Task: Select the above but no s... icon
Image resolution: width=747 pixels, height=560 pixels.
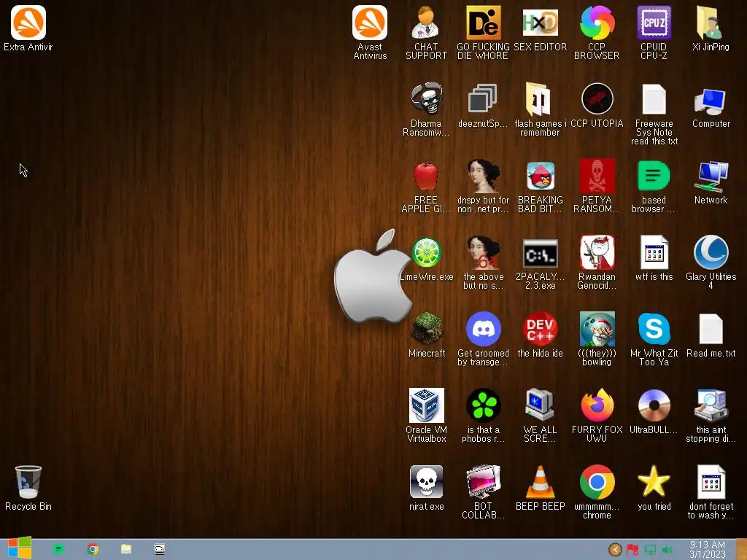Action: (x=483, y=262)
